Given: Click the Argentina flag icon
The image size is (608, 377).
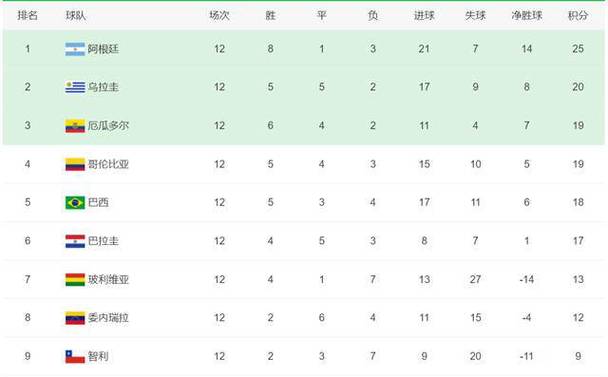Looking at the screenshot, I should pos(75,49).
